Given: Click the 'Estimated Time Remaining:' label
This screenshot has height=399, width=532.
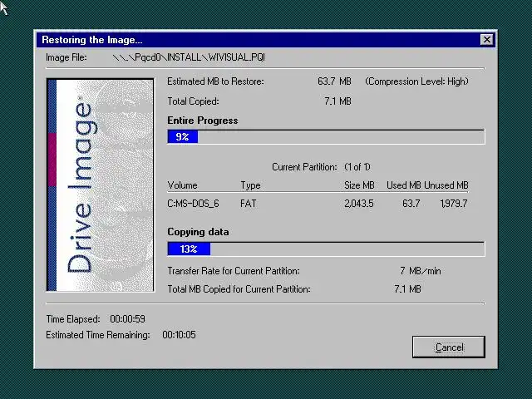Looking at the screenshot, I should click(98, 335).
